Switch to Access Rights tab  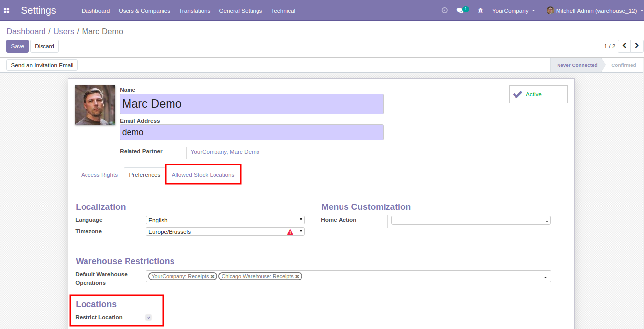(99, 175)
